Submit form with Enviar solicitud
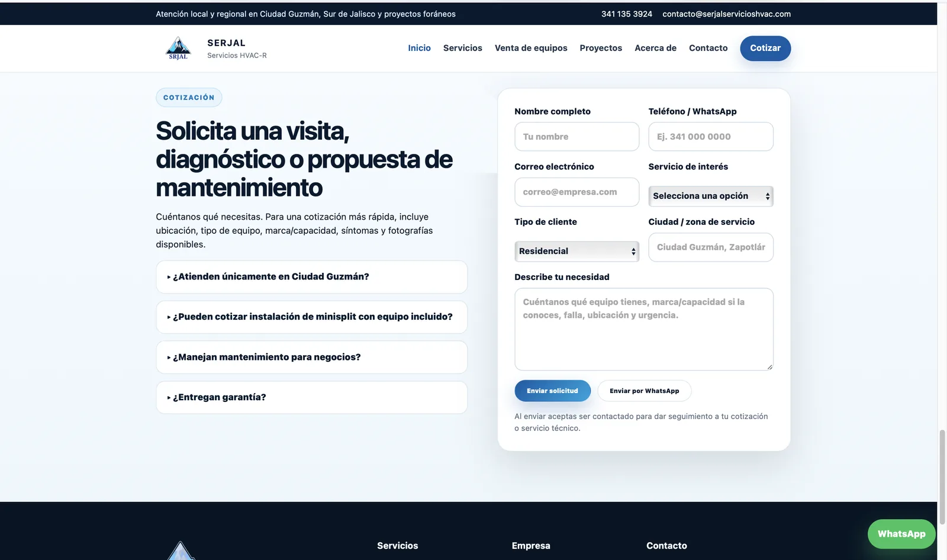The width and height of the screenshot is (947, 560). [x=552, y=391]
